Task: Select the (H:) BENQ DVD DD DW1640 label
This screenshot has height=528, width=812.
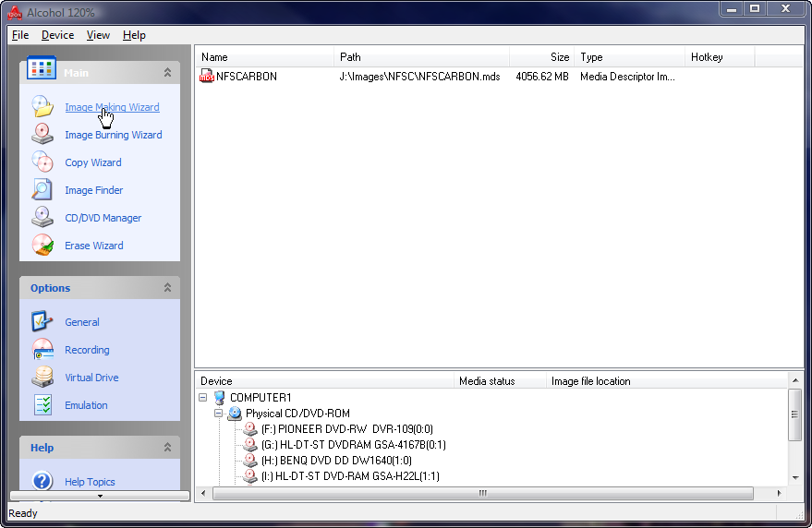Action: point(336,461)
